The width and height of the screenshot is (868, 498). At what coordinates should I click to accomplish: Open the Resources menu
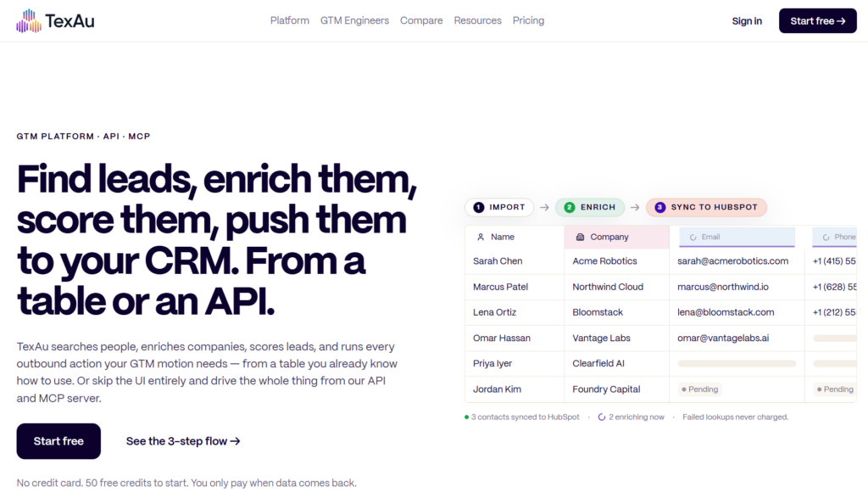[478, 20]
